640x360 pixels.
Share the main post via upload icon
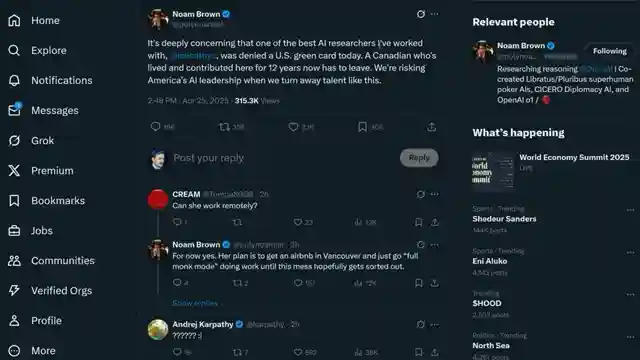tap(431, 127)
